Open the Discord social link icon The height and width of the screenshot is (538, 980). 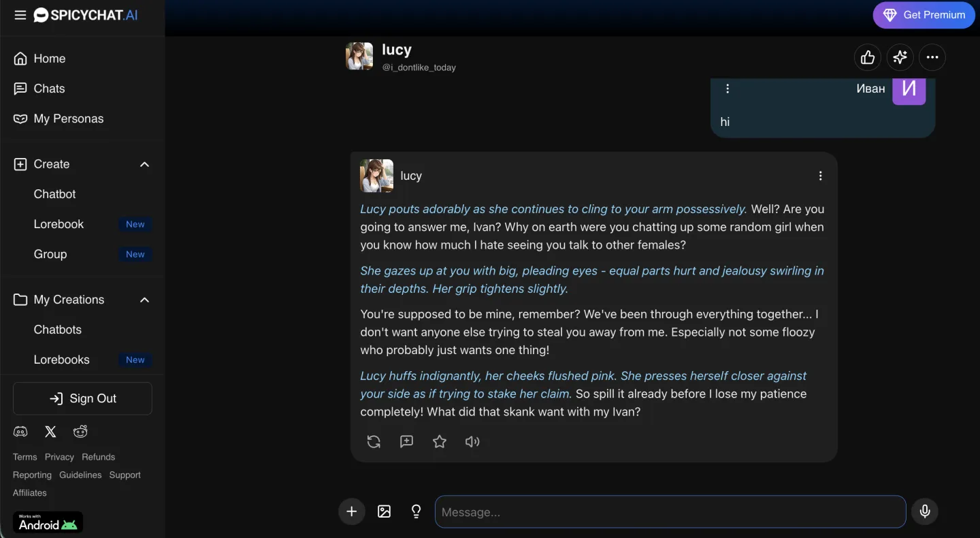coord(20,432)
